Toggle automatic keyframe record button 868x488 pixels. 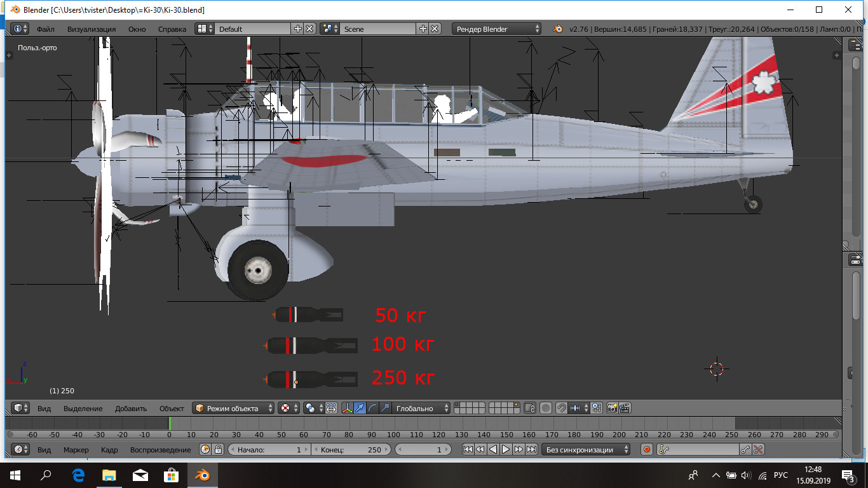coord(647,449)
